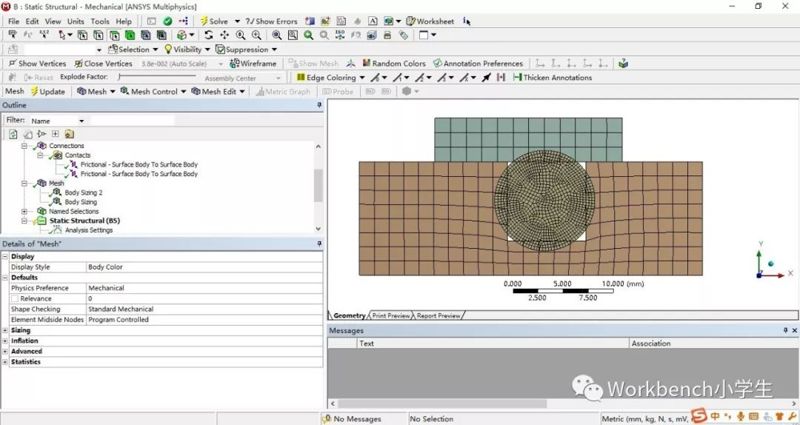Tick the Relevance row checkbox
Image resolution: width=800 pixels, height=425 pixels.
click(x=15, y=298)
